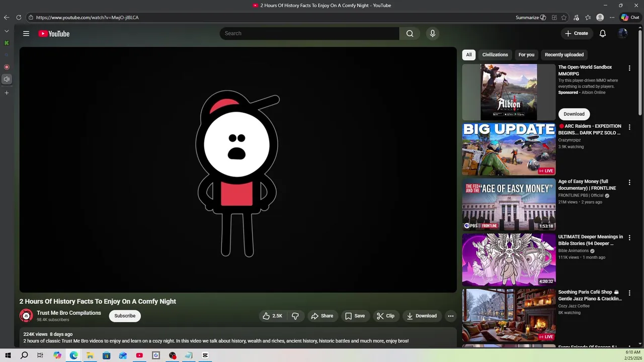
Task: Open the browser profile avatar
Action: 600,18
